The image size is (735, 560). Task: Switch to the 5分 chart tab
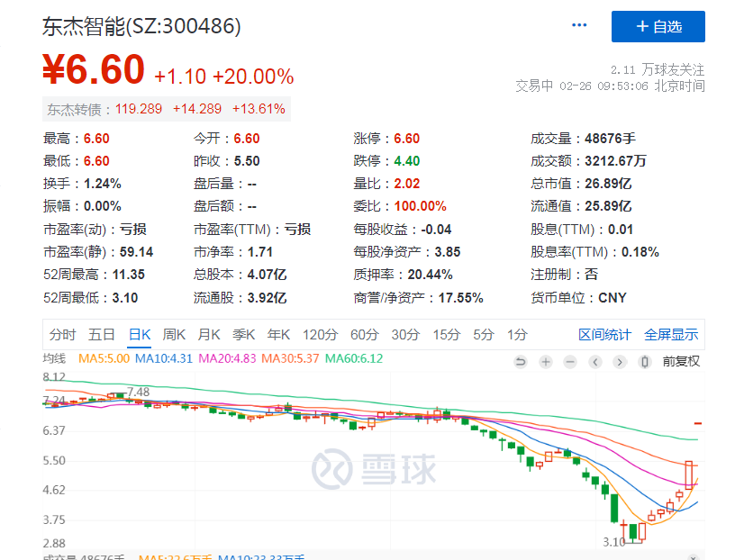(x=484, y=335)
